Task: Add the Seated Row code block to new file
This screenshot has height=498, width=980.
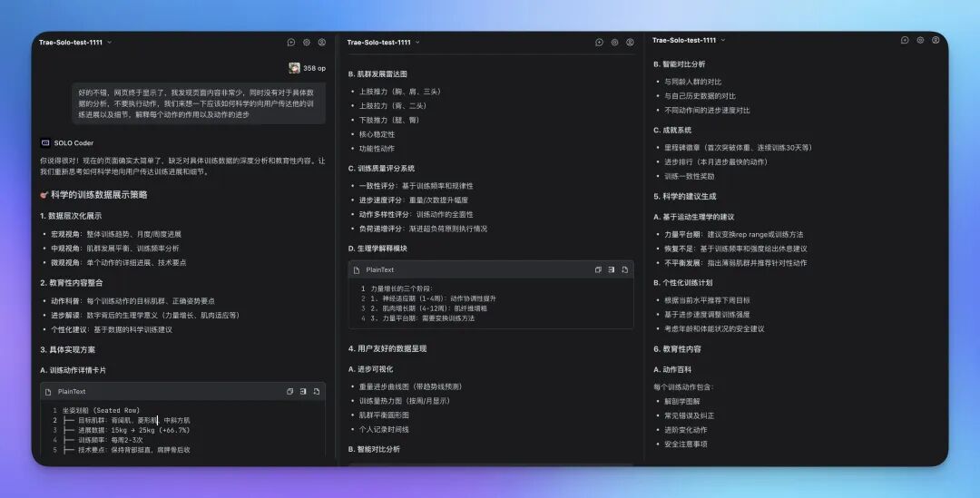Action: click(317, 391)
